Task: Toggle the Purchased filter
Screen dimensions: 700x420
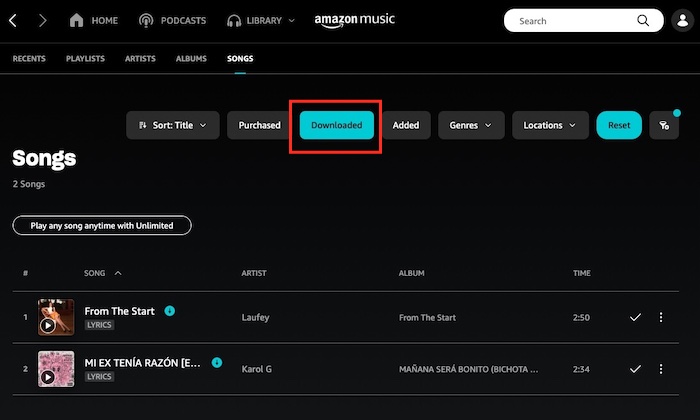Action: coord(259,125)
